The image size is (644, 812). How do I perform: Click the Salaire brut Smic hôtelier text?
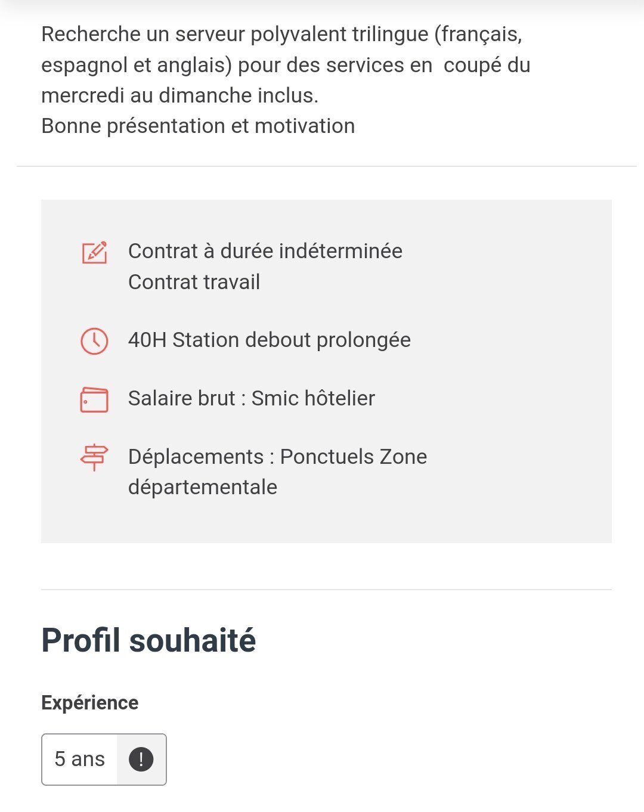pos(252,398)
